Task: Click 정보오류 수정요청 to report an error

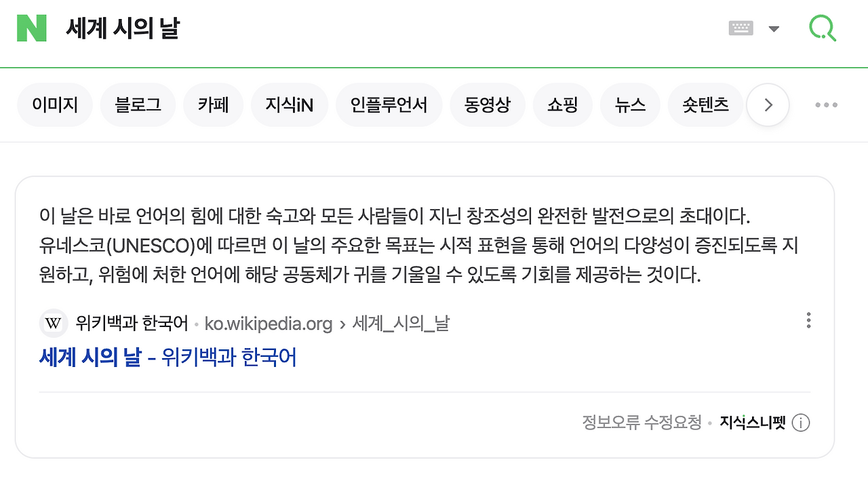Action: tap(640, 422)
